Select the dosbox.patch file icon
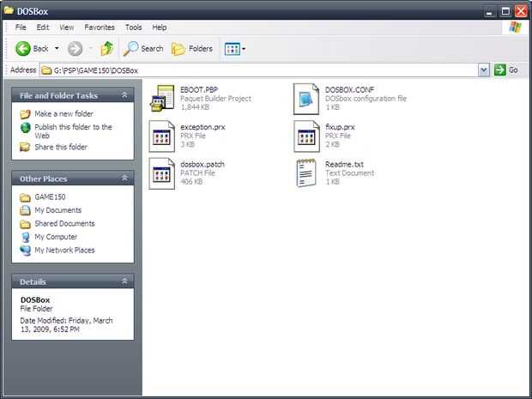 162,173
